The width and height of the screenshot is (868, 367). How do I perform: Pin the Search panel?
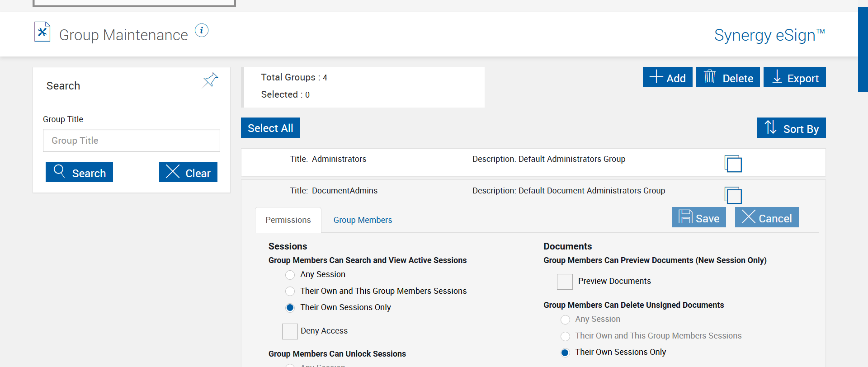[210, 80]
